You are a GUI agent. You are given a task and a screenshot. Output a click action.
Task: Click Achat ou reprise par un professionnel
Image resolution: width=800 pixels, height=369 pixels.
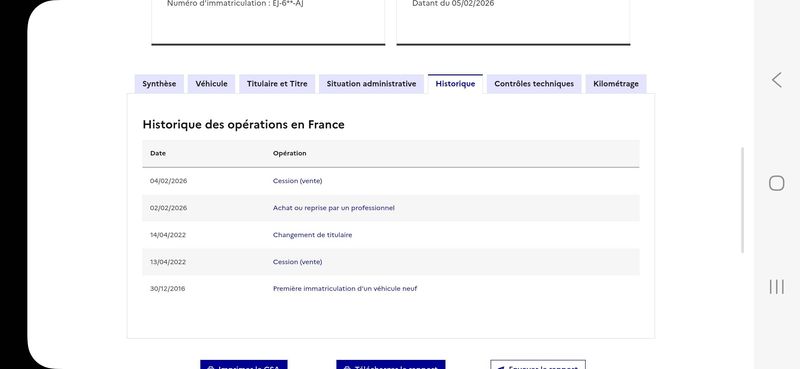[334, 208]
